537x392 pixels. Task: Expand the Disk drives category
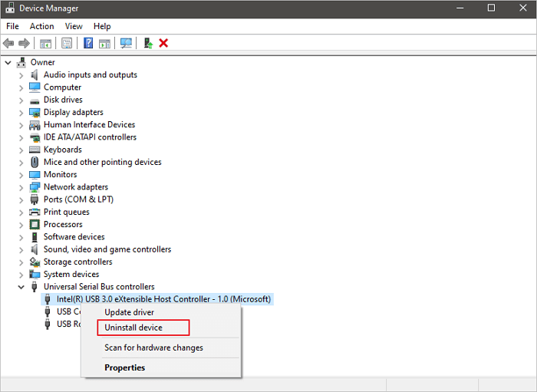(x=21, y=100)
